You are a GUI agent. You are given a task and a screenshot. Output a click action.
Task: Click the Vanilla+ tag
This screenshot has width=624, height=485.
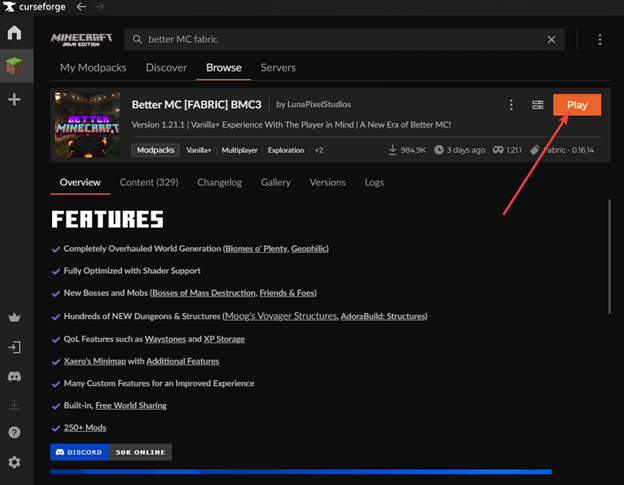click(x=199, y=150)
